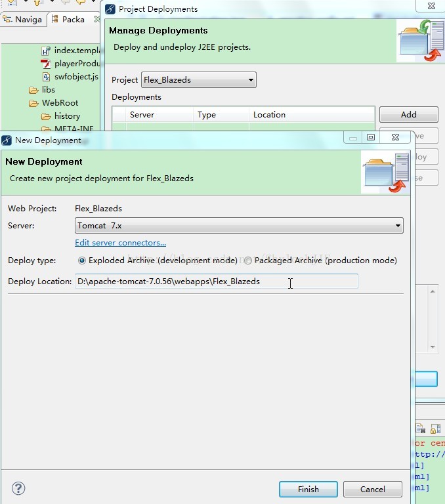Viewport: 445px width, 504px height.
Task: Select the playerProductInstall flash file icon
Action: click(x=46, y=64)
